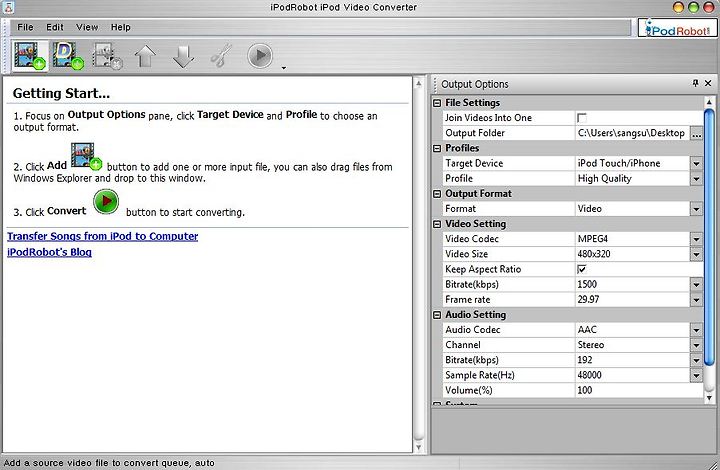Click the blue Output Options scrollbar thumb
This screenshot has height=470, width=720.
(x=709, y=239)
